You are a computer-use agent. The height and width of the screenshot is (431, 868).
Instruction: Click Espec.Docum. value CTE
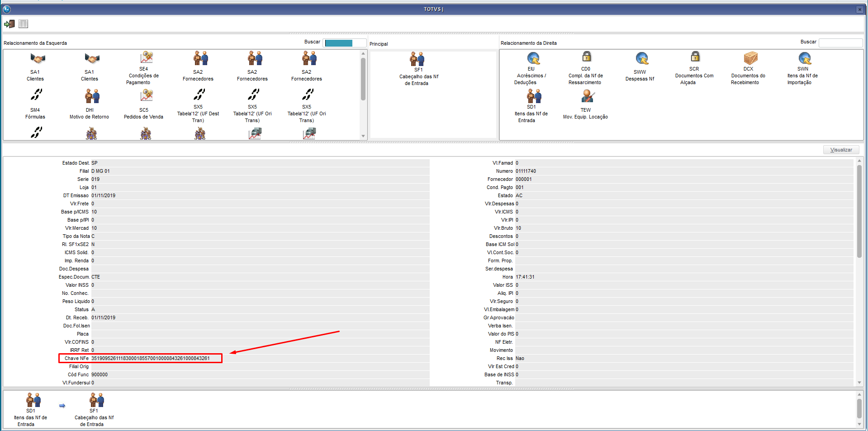pos(95,277)
